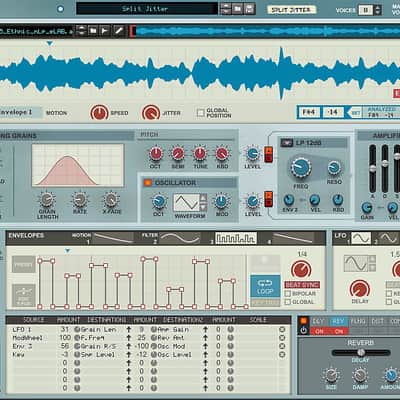Click the Speed knob
Screen dimensions: 400x400
(x=99, y=113)
